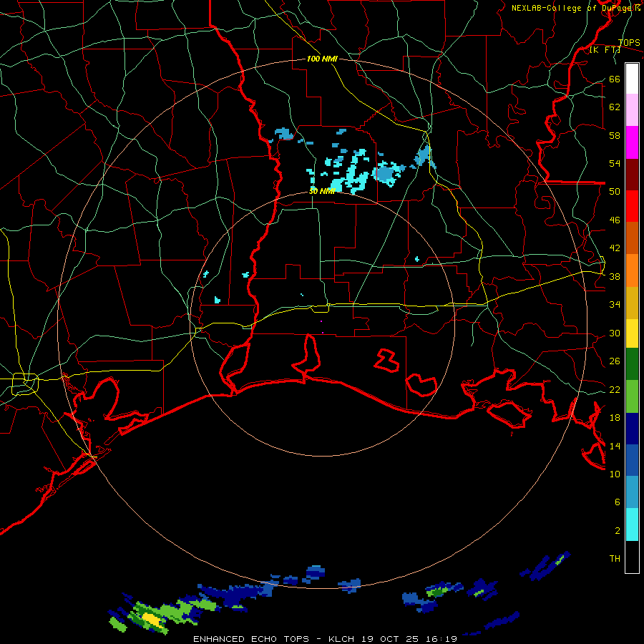Select the 42 legend value
Viewport: 644px width, 644px height.
615,248
